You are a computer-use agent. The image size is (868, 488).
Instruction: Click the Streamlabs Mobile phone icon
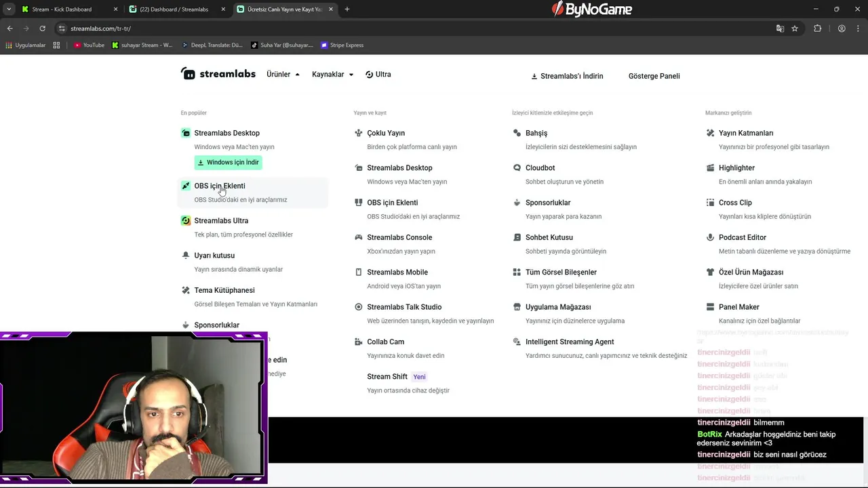[359, 272]
